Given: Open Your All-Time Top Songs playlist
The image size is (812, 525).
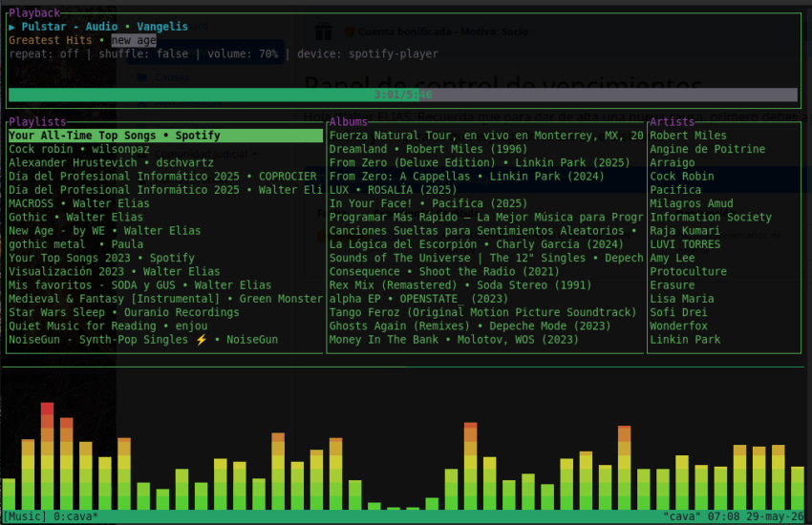Looking at the screenshot, I should pyautogui.click(x=165, y=136).
